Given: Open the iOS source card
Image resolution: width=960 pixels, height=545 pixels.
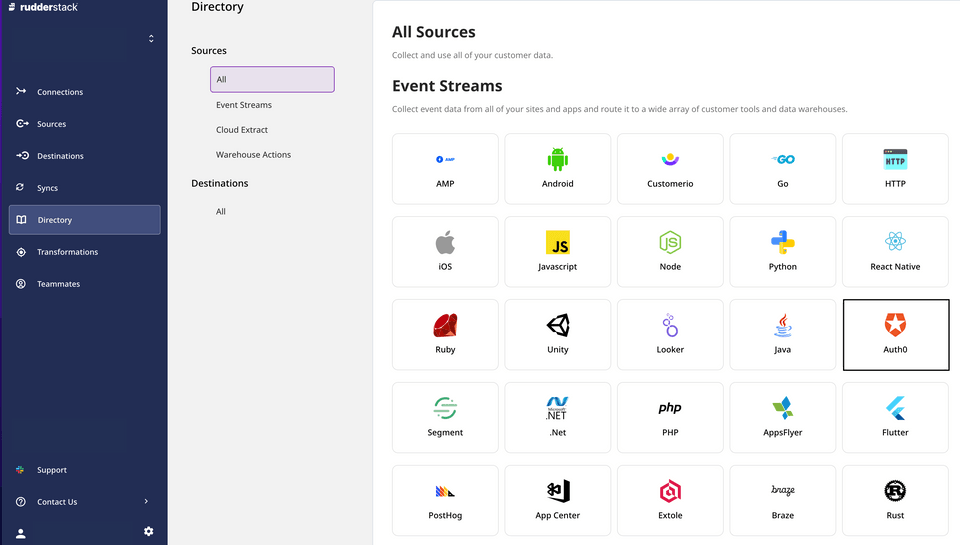Looking at the screenshot, I should coord(445,252).
